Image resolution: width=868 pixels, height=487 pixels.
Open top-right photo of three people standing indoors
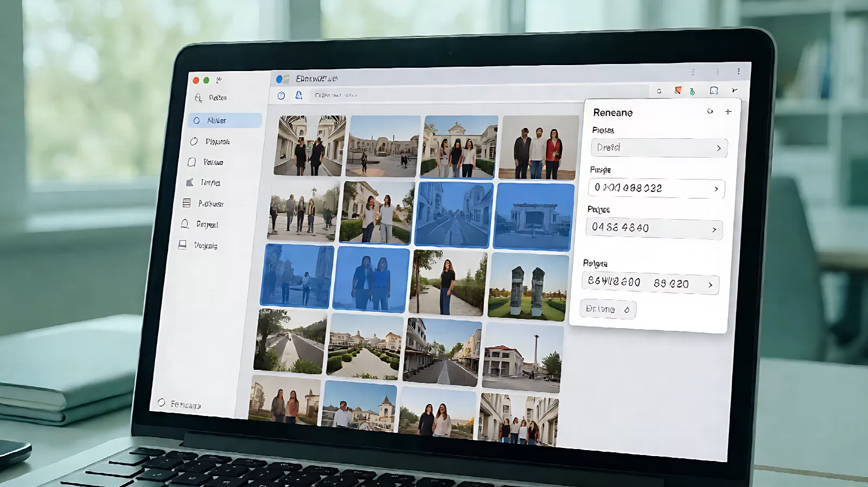[x=538, y=148]
